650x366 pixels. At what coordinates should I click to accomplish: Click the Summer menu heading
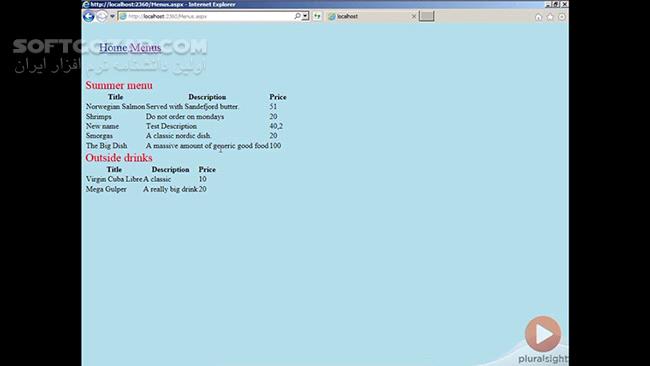[119, 85]
